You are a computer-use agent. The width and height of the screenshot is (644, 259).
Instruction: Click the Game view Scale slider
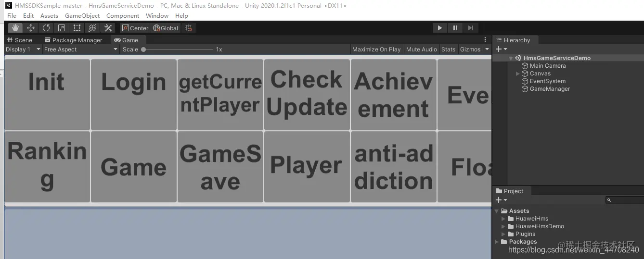pos(178,49)
